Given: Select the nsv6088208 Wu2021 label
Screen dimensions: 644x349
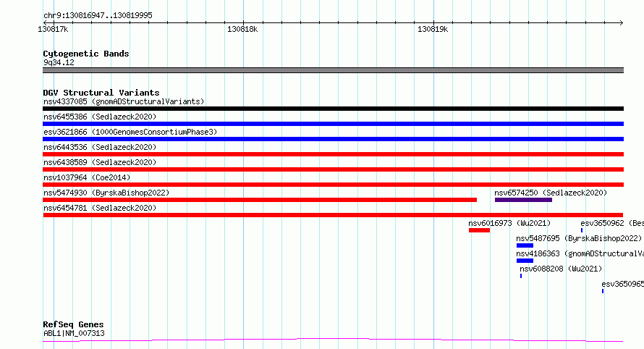Looking at the screenshot, I should (561, 269).
